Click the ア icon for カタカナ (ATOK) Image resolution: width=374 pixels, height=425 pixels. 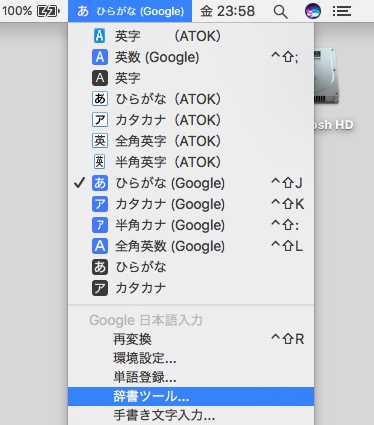100,120
